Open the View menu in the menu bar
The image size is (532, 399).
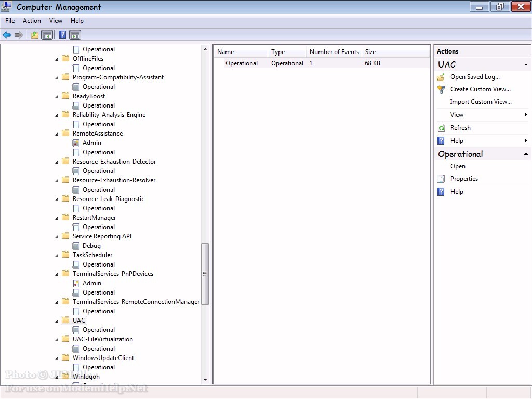[x=56, y=21]
